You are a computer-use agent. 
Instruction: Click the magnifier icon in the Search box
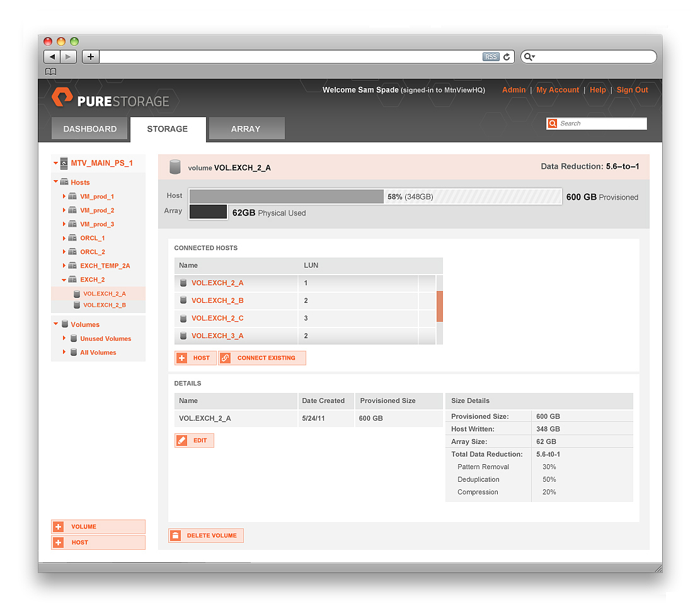pos(552,123)
